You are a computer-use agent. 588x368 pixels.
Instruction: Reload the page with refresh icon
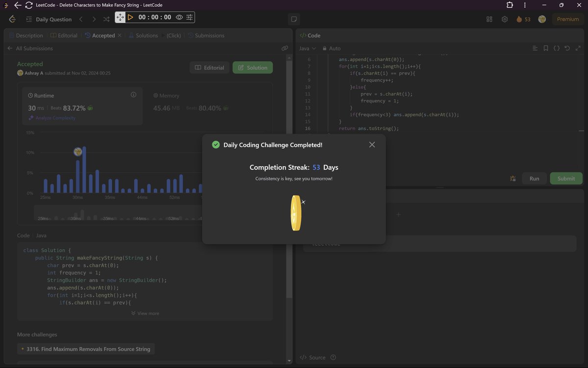pos(29,5)
